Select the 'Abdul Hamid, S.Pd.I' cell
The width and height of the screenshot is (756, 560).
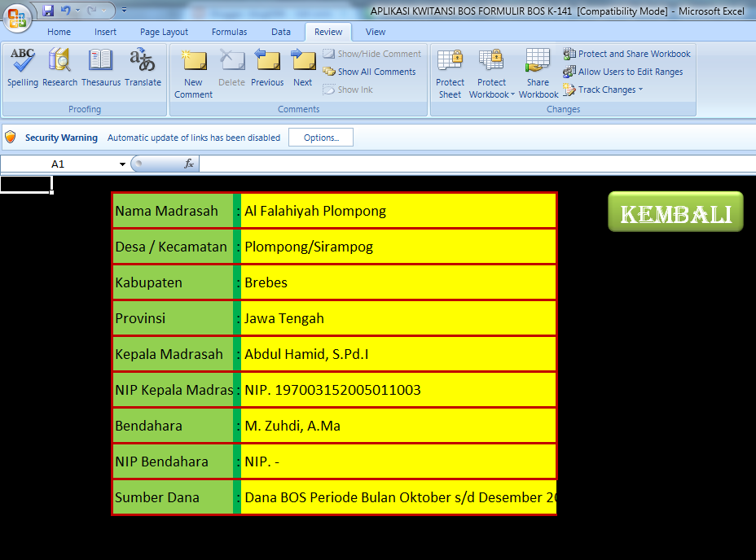pyautogui.click(x=398, y=354)
